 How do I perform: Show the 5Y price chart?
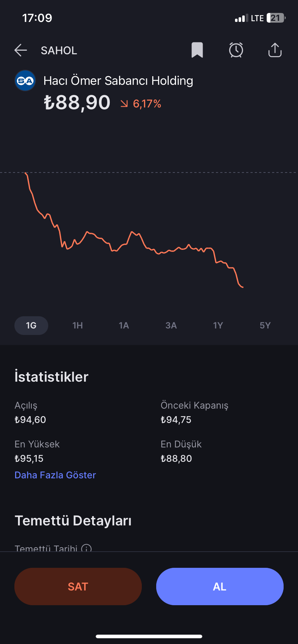tap(265, 326)
